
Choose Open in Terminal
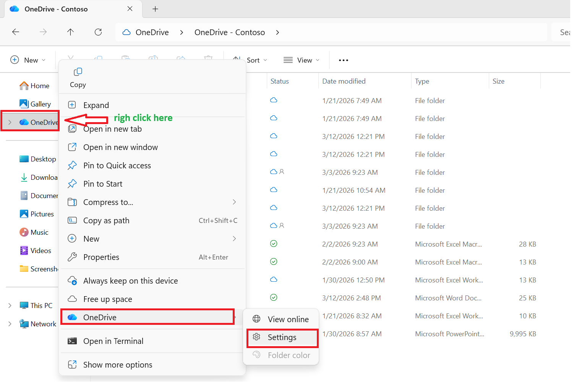tap(152, 341)
